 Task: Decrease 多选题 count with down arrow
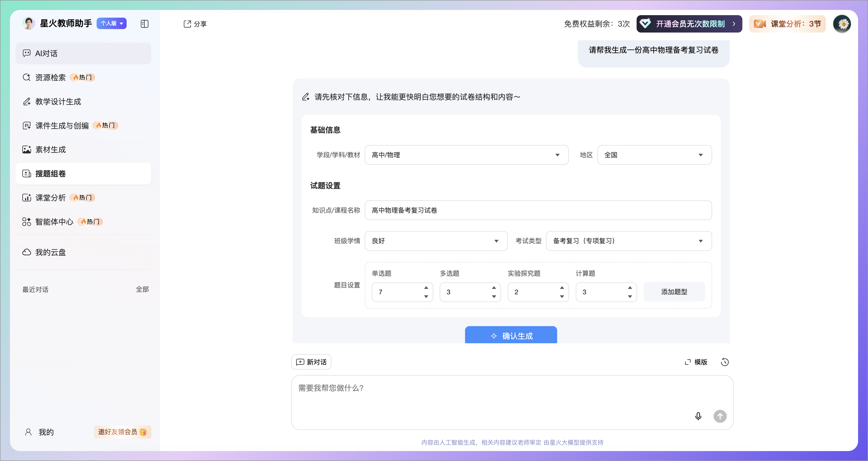[x=494, y=297]
